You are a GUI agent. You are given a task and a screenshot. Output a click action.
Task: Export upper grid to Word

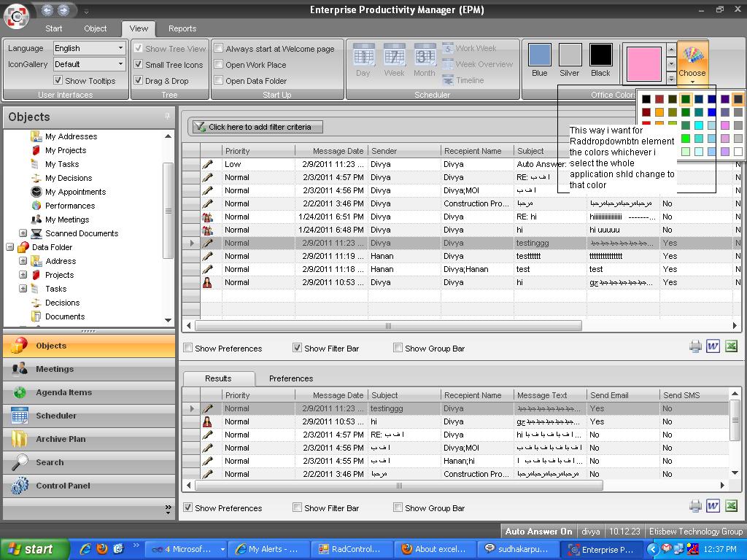[713, 346]
